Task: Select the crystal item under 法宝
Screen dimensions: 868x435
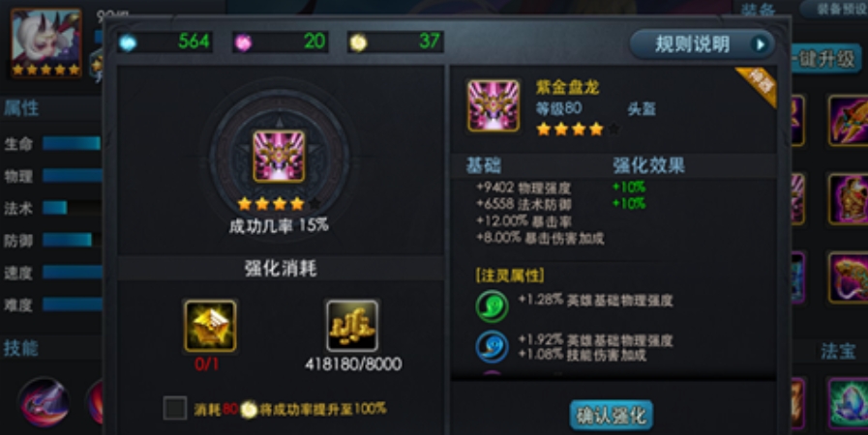Action: click(848, 403)
